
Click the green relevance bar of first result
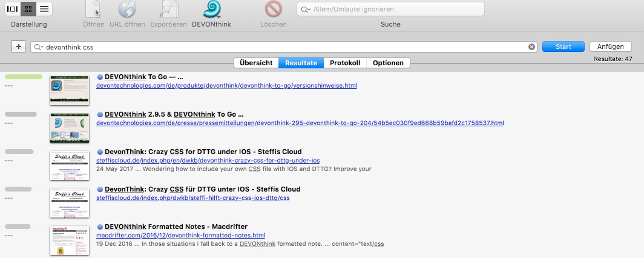pyautogui.click(x=24, y=77)
